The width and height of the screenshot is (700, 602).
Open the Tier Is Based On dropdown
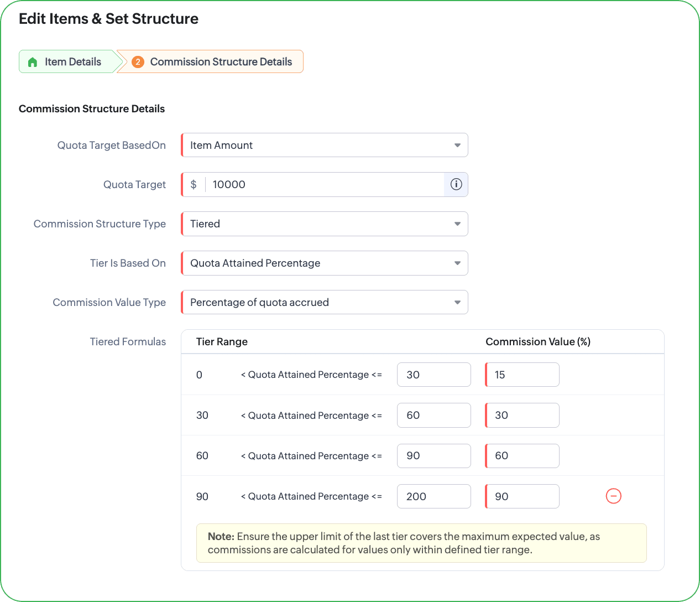point(325,263)
